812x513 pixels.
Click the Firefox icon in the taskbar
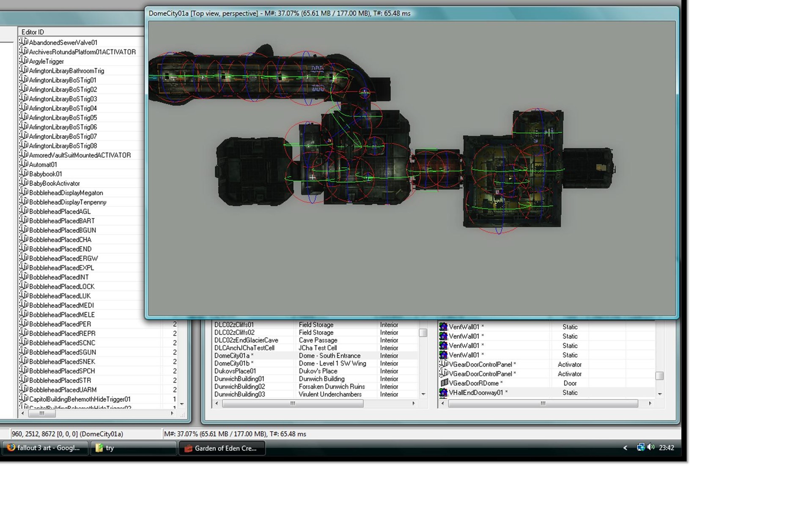11,448
